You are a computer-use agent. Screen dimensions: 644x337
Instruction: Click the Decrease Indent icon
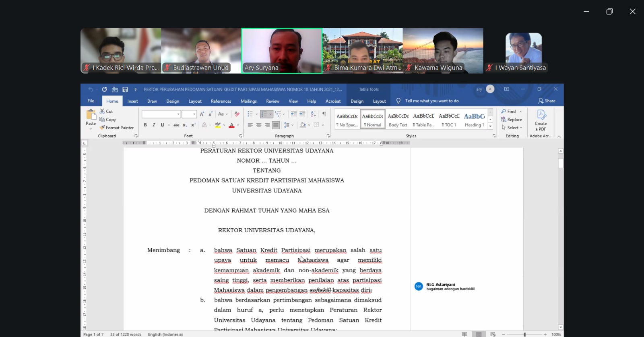pos(294,114)
